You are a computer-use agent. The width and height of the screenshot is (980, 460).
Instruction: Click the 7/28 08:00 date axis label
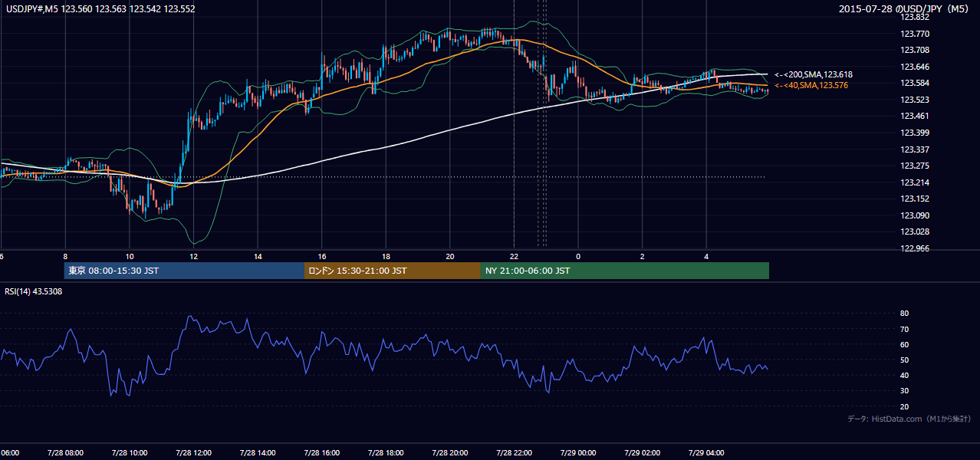(65, 453)
